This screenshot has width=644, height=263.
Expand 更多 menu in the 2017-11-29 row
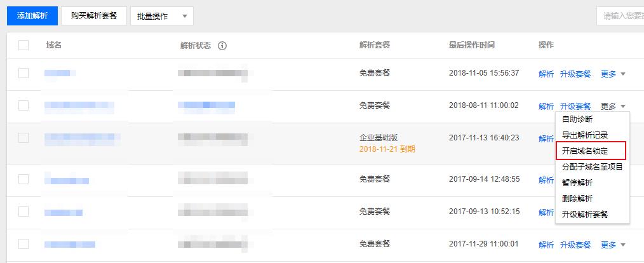pos(613,245)
